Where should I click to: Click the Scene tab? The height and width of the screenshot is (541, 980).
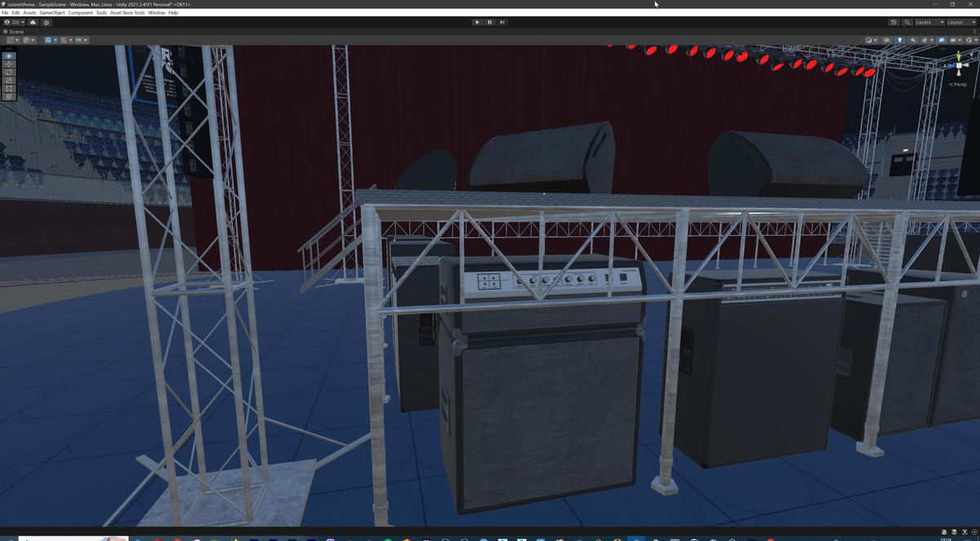(16, 31)
